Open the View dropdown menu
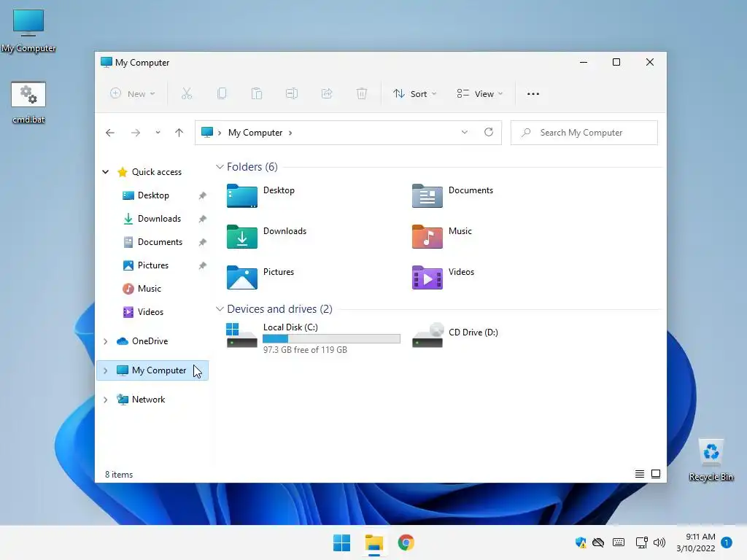The height and width of the screenshot is (560, 747). pos(480,94)
